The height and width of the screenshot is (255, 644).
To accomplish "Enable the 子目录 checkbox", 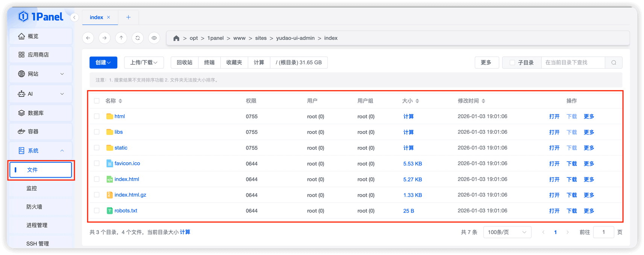I will [x=512, y=63].
